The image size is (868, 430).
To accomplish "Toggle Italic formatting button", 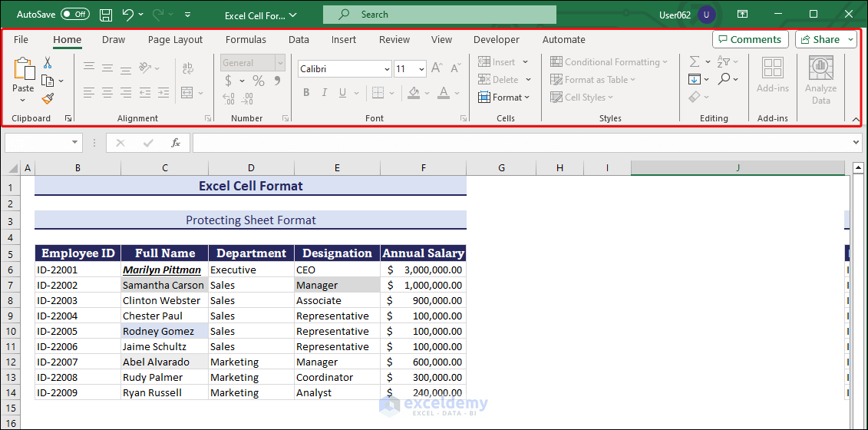I will (x=324, y=93).
